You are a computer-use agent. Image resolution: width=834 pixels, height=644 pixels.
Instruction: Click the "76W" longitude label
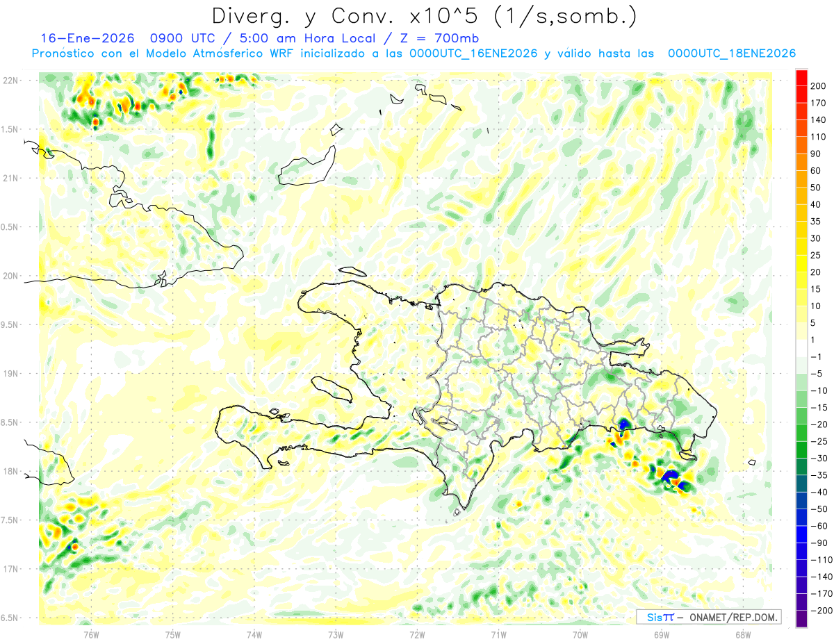(91, 634)
